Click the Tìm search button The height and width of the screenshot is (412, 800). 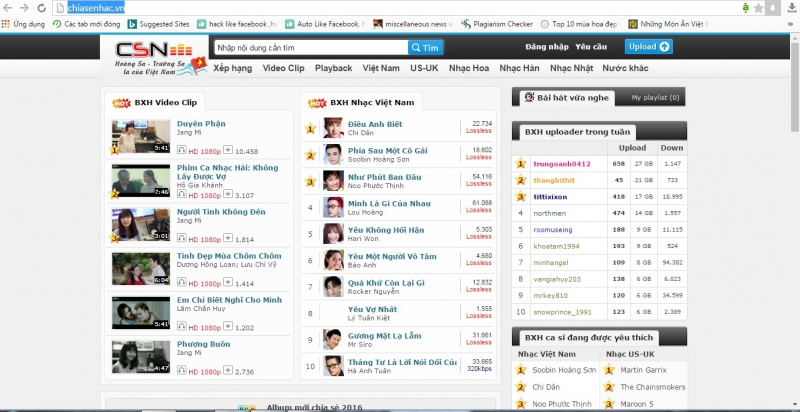pos(426,48)
